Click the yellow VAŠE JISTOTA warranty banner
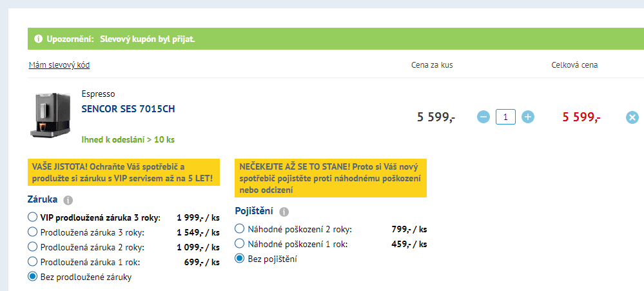 coord(124,173)
